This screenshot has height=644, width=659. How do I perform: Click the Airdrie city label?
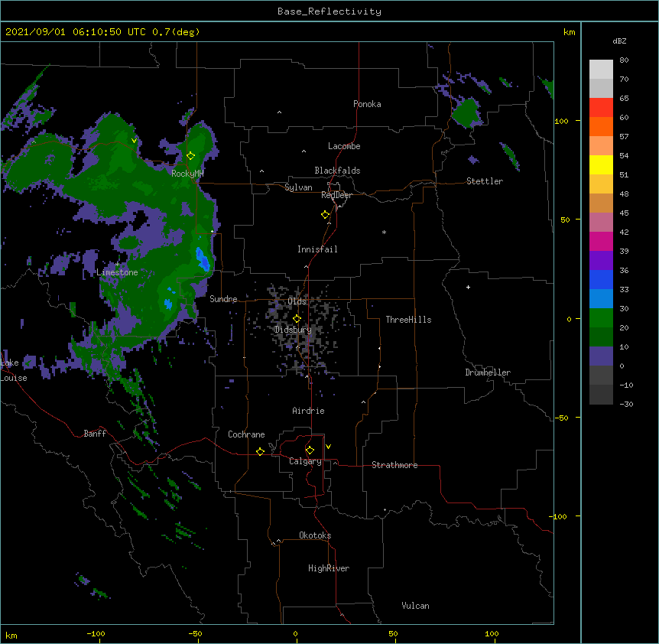(x=309, y=411)
